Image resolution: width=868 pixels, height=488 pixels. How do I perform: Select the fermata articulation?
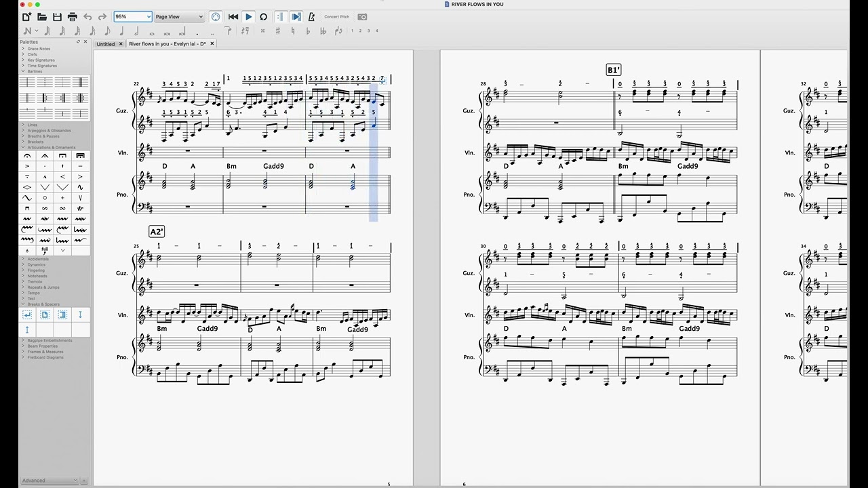27,155
